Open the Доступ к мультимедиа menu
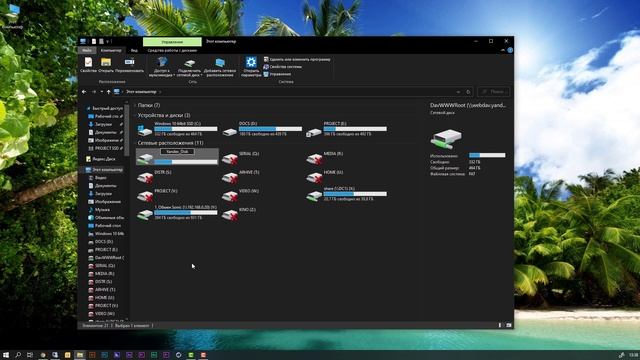 tap(162, 67)
